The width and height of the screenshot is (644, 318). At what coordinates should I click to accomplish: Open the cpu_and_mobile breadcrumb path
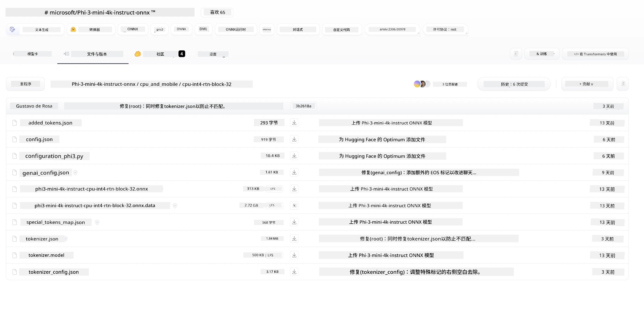[x=159, y=84]
